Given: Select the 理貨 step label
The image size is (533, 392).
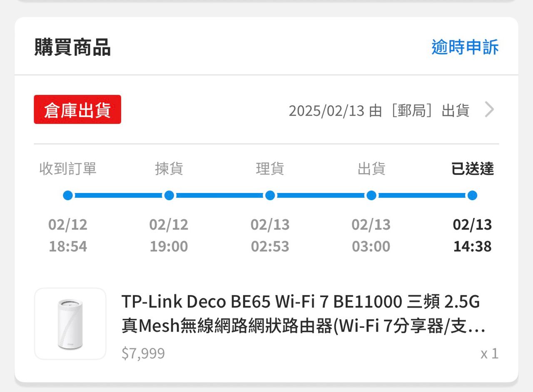Looking at the screenshot, I should (x=270, y=169).
